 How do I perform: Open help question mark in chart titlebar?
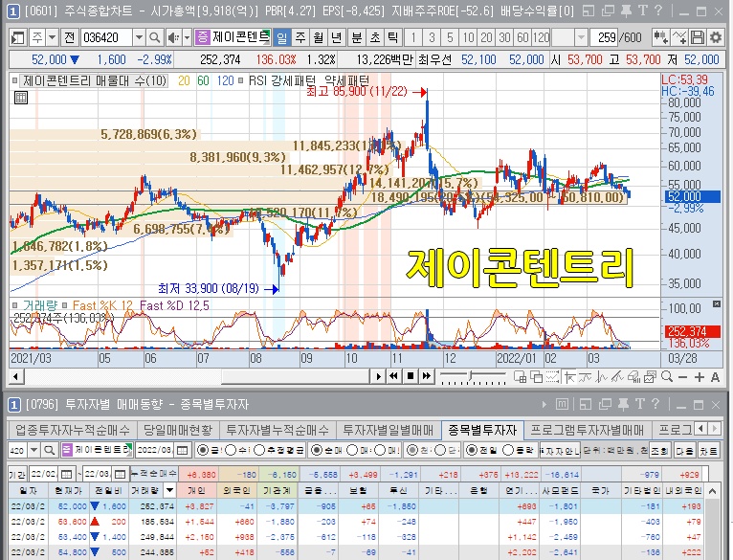coord(658,11)
